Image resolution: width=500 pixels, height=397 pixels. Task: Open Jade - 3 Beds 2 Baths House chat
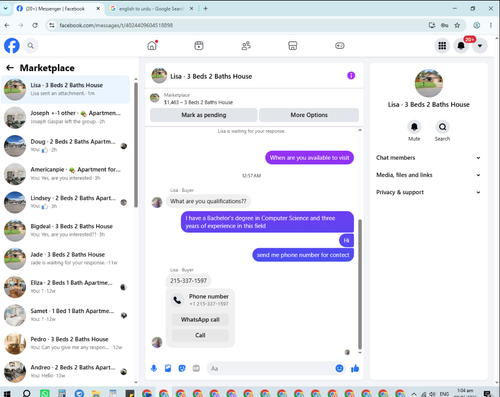pos(66,258)
